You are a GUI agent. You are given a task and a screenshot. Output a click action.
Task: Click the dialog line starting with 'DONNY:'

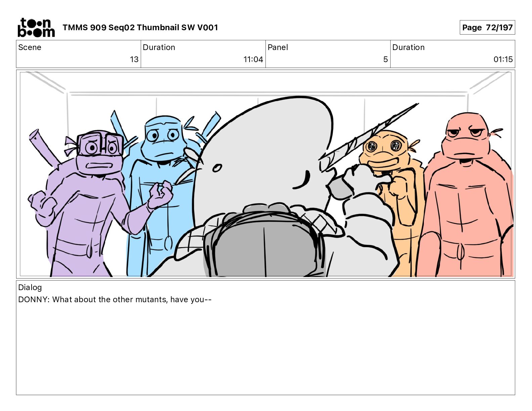(x=115, y=300)
